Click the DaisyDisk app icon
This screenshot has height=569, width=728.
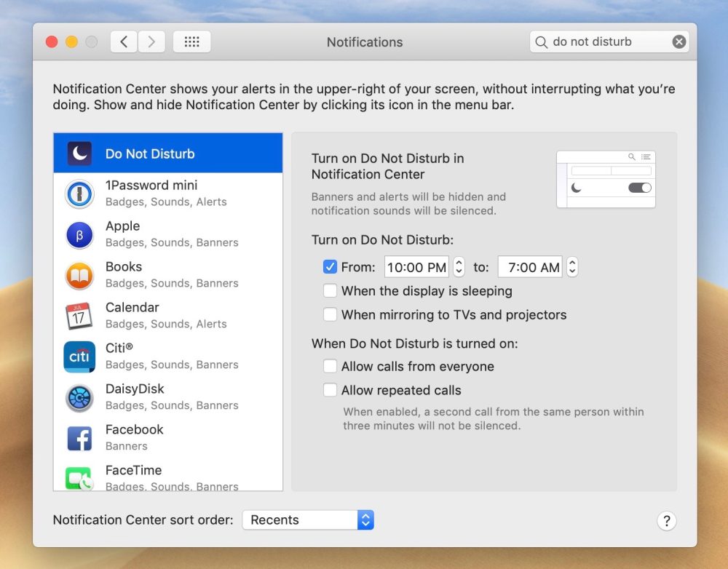tap(79, 397)
